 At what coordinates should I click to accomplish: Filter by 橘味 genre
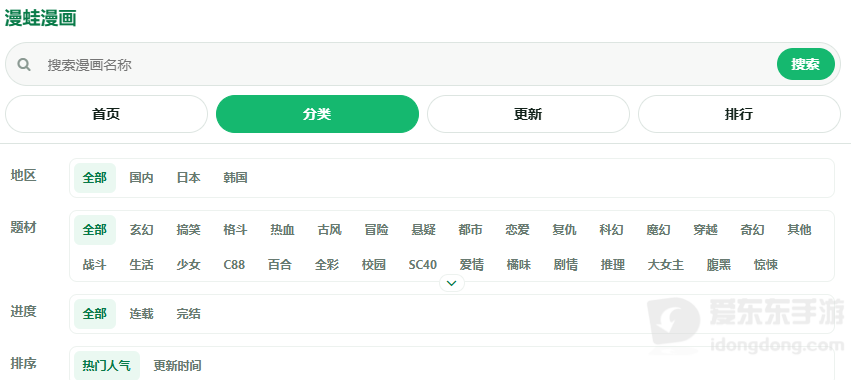[x=519, y=264]
